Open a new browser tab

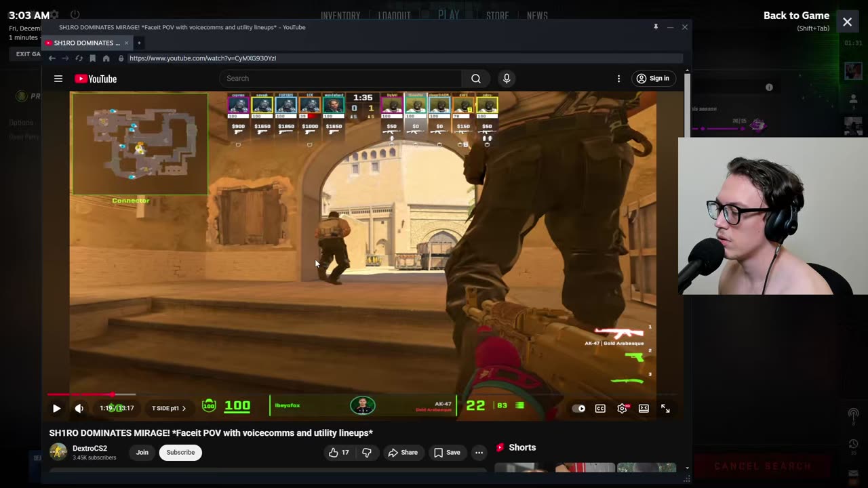[139, 43]
